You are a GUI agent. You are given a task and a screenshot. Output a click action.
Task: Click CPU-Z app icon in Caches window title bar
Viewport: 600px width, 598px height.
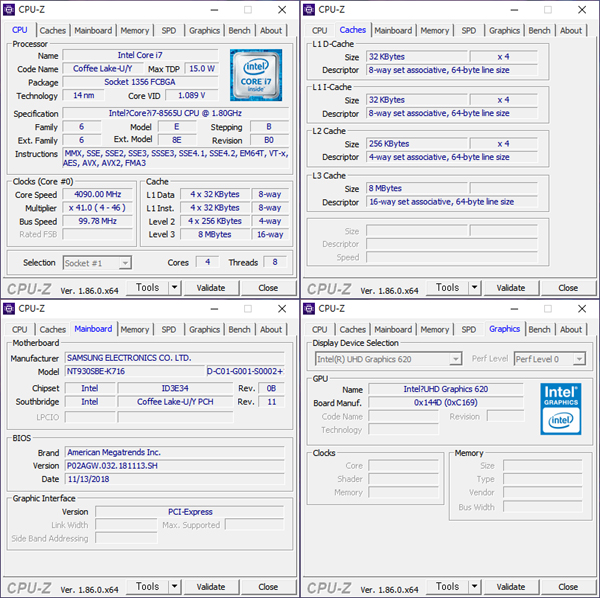click(x=309, y=10)
